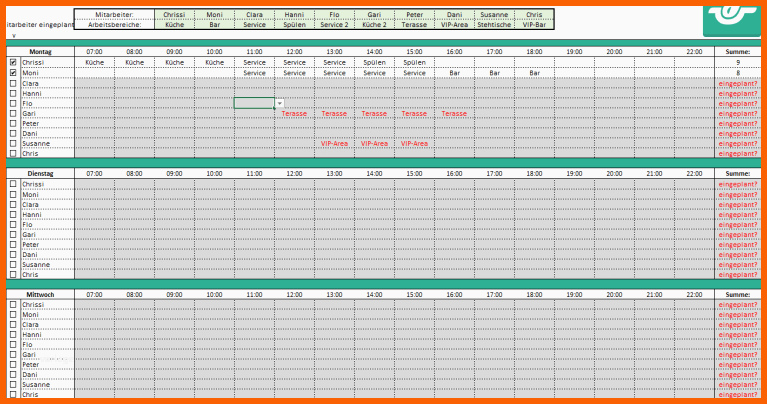Select the active cell at Montag 11:00 for Flo
767x404 pixels.
tap(254, 103)
